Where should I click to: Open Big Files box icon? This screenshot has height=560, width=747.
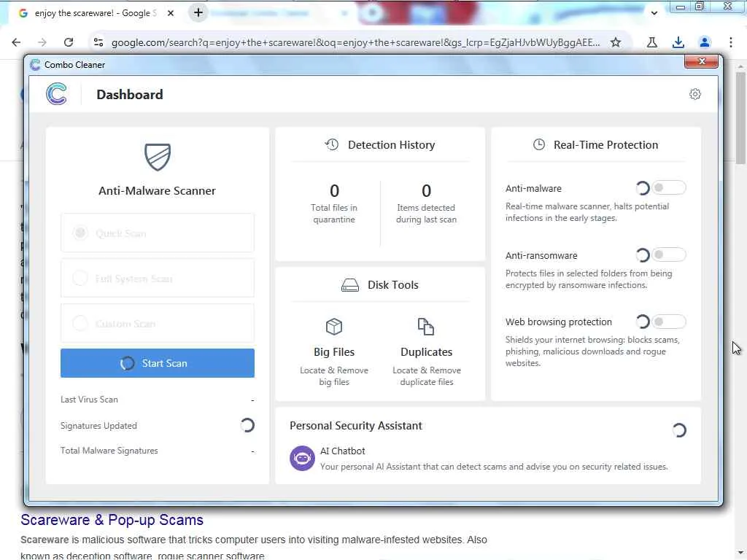[x=334, y=327]
